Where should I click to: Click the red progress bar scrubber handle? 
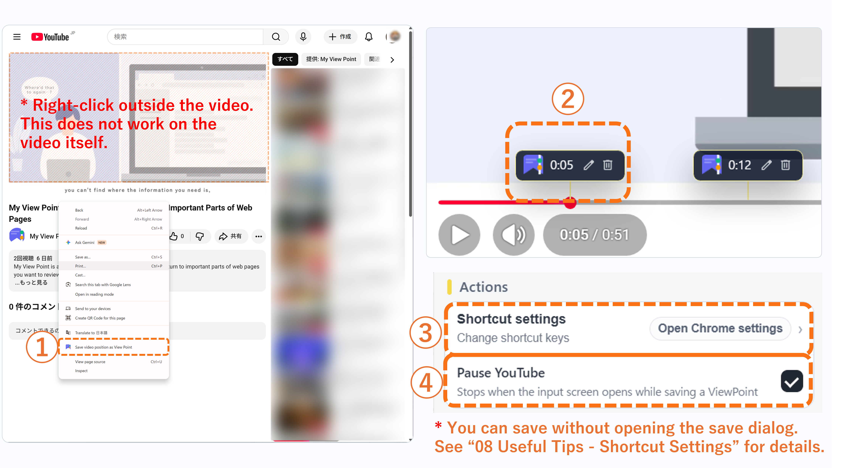click(570, 203)
